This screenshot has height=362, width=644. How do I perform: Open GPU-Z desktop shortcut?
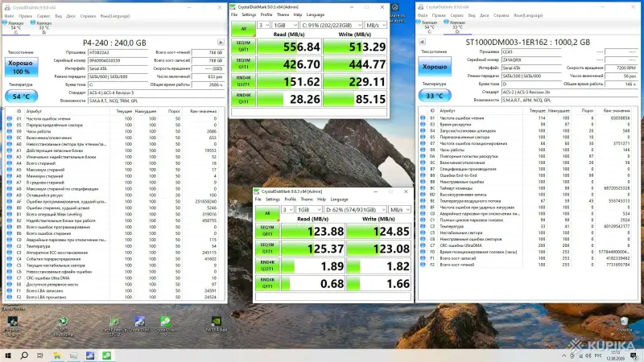[114, 323]
